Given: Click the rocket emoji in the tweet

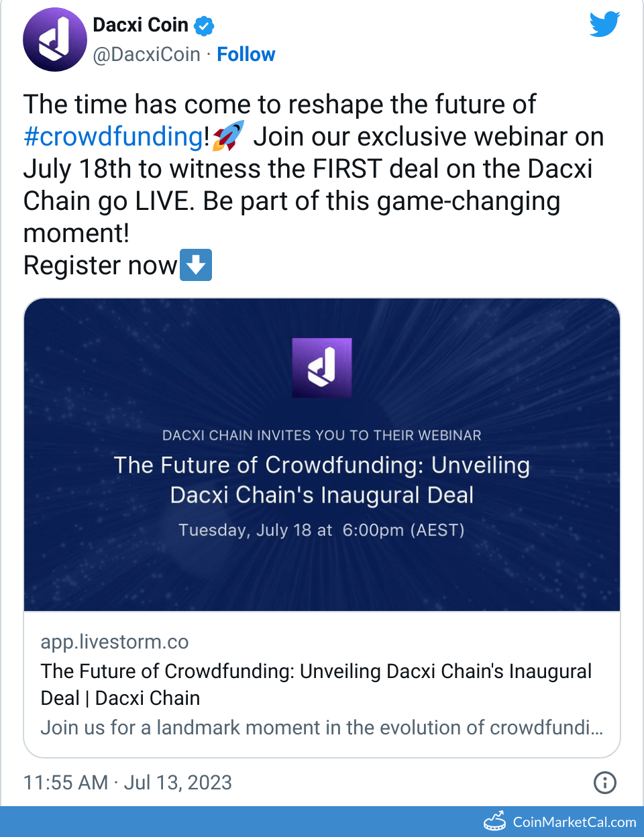Looking at the screenshot, I should pyautogui.click(x=228, y=137).
